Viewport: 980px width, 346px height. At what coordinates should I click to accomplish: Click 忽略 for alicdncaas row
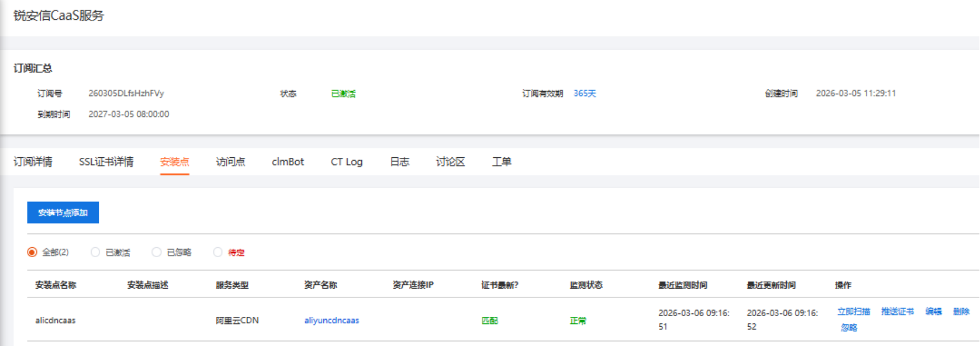pyautogui.click(x=849, y=328)
